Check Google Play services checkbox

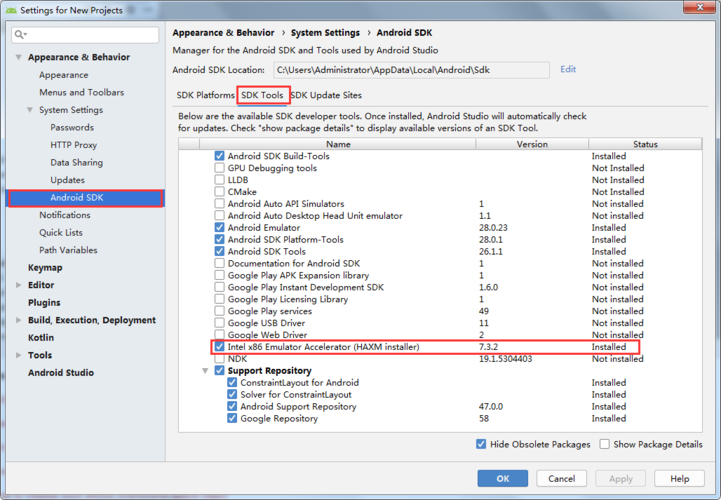click(x=219, y=311)
